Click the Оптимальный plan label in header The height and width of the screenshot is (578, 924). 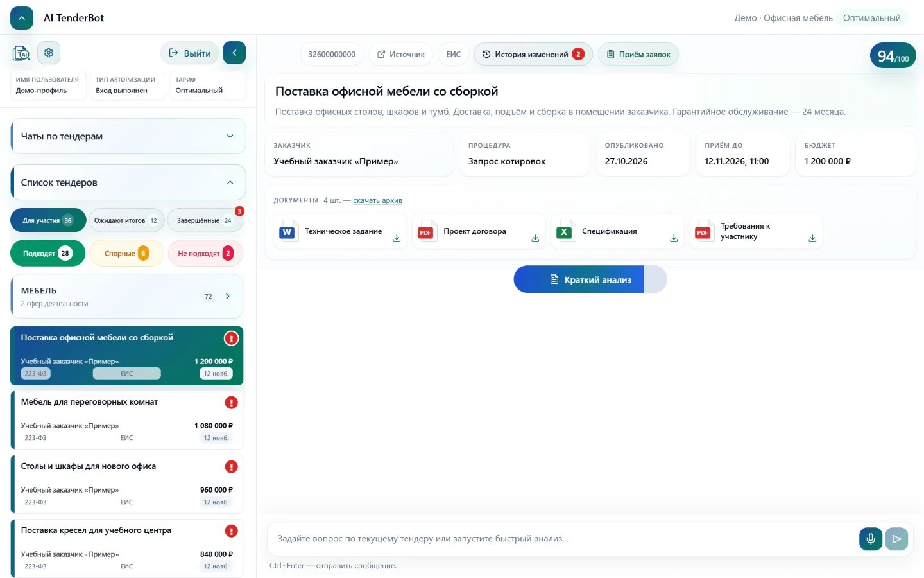[x=871, y=18]
